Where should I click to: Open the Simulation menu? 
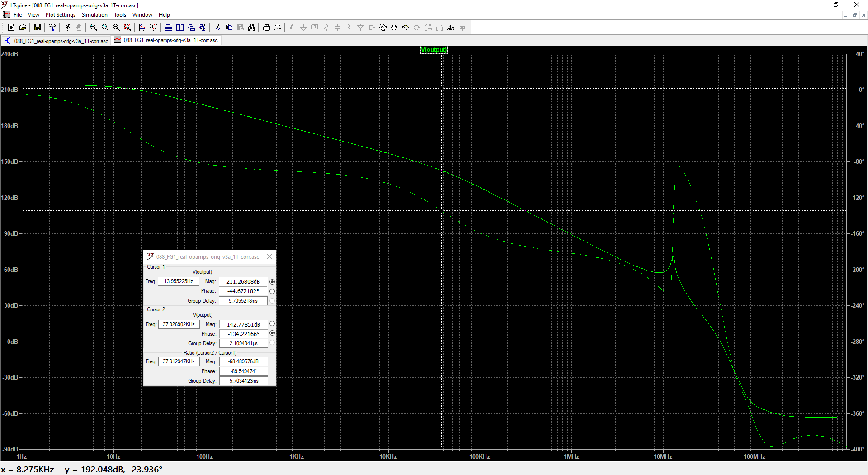tap(94, 15)
